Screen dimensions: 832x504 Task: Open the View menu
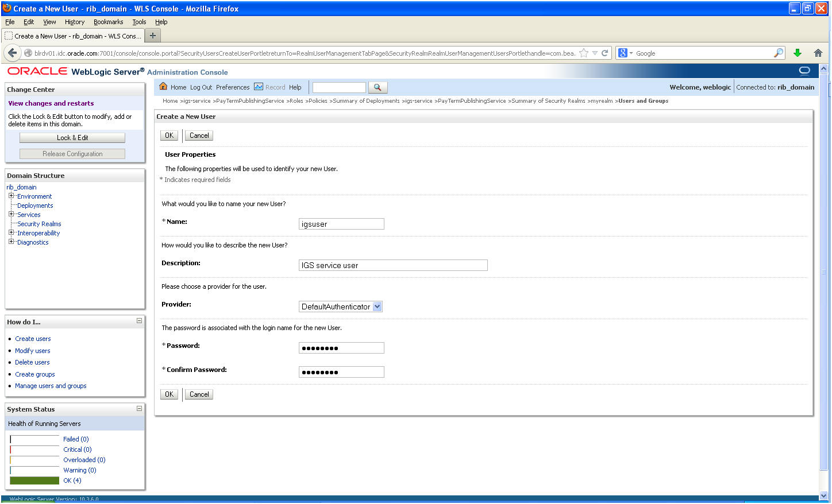[49, 22]
